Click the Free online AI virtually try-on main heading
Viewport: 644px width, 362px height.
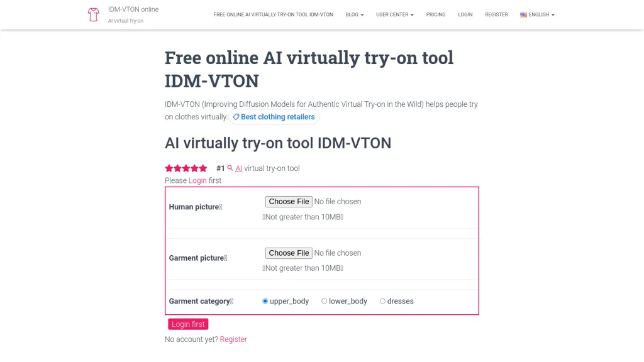[x=309, y=69]
